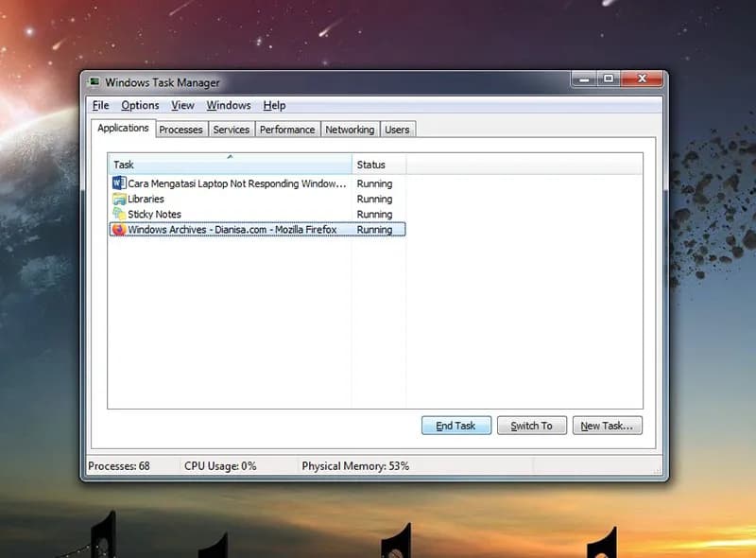Open the Users tab

click(397, 130)
